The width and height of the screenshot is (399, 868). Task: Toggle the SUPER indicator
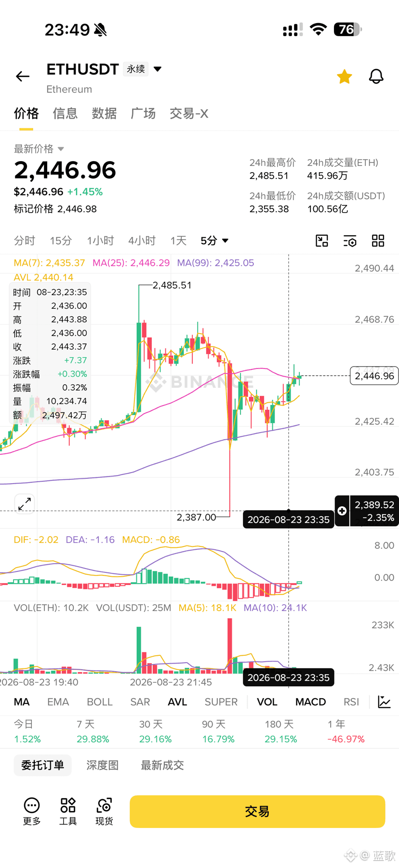(x=221, y=702)
